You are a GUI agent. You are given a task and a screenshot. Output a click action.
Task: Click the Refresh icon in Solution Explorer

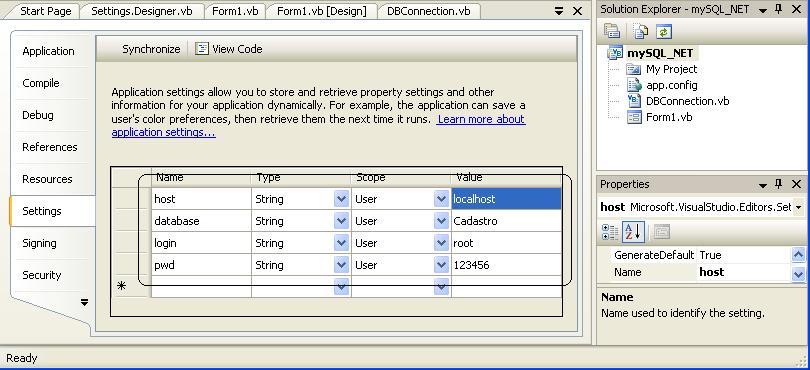664,32
